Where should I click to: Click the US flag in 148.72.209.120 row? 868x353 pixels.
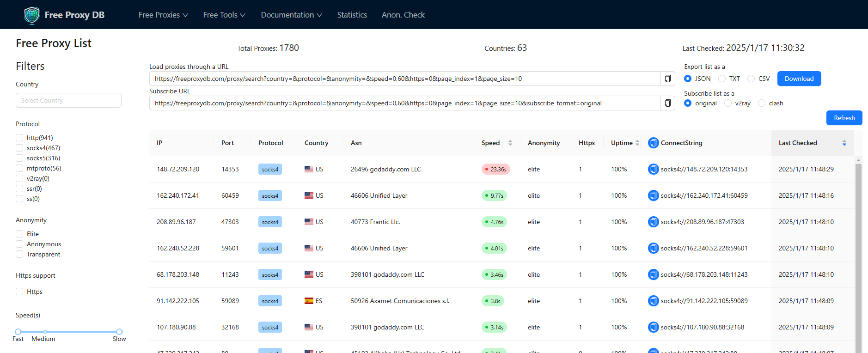[x=309, y=169]
